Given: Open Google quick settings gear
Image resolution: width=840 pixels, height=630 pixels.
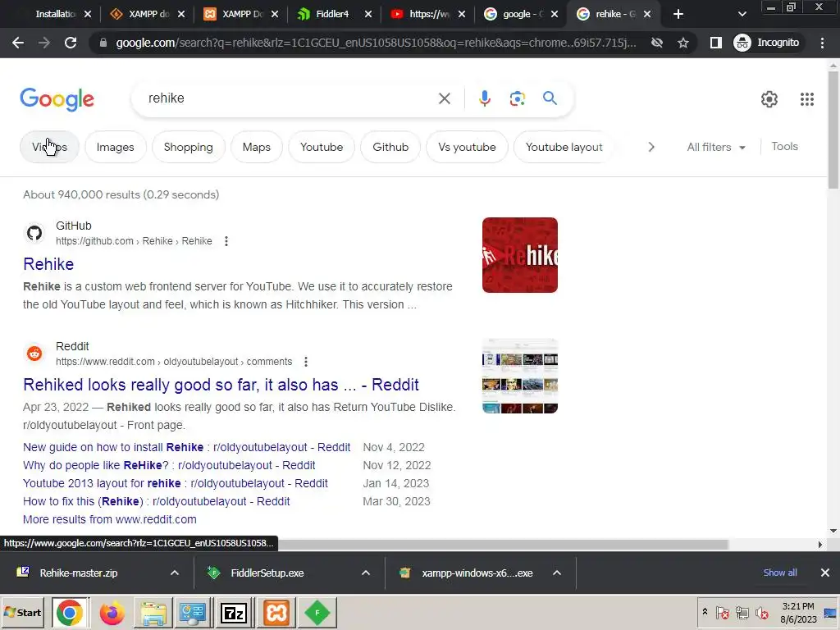Looking at the screenshot, I should [769, 99].
